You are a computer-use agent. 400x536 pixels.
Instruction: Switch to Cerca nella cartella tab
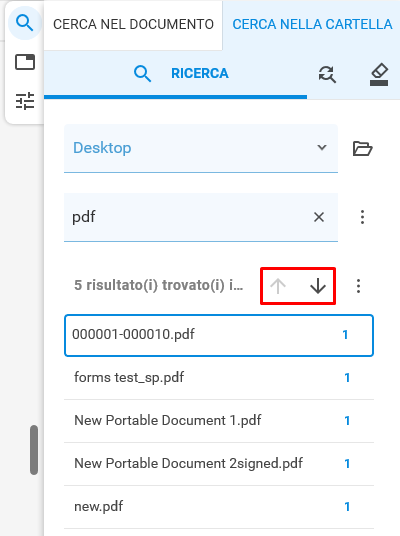click(x=312, y=25)
